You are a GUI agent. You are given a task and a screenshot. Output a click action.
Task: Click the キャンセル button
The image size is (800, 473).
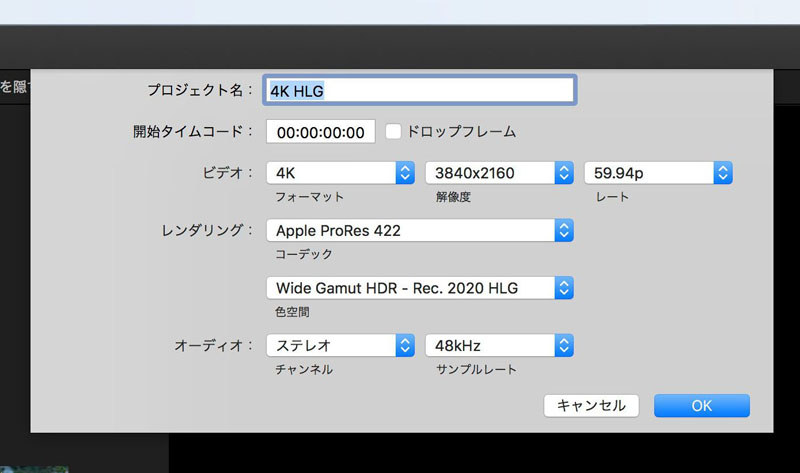click(591, 405)
